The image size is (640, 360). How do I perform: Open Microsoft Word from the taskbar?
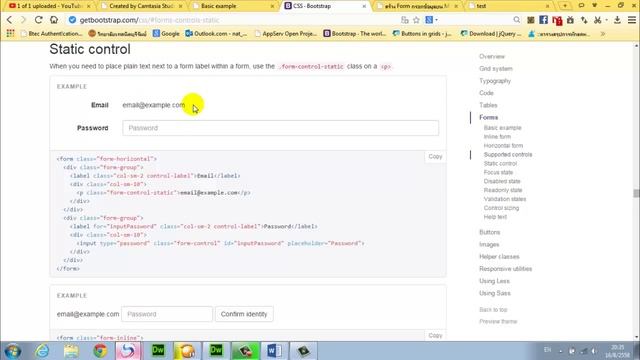point(274,351)
